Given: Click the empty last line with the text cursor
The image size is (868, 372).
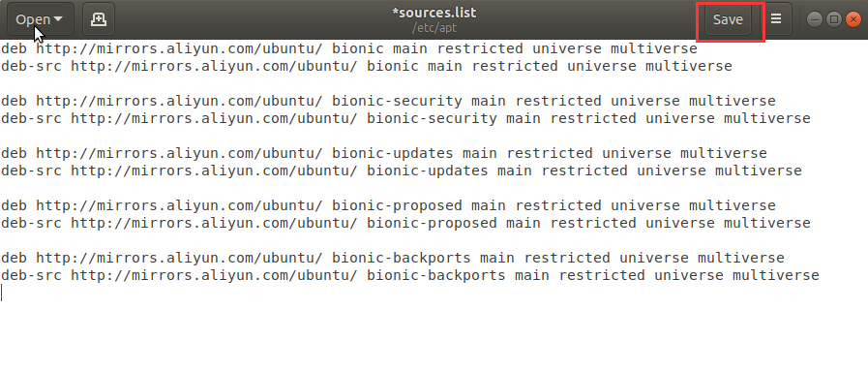Looking at the screenshot, I should 434,293.
